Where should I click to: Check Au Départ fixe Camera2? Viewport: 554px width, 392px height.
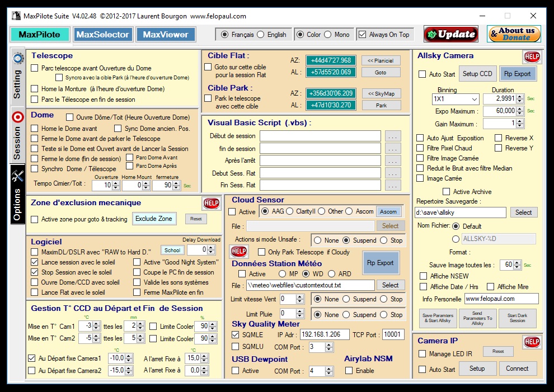pyautogui.click(x=31, y=370)
